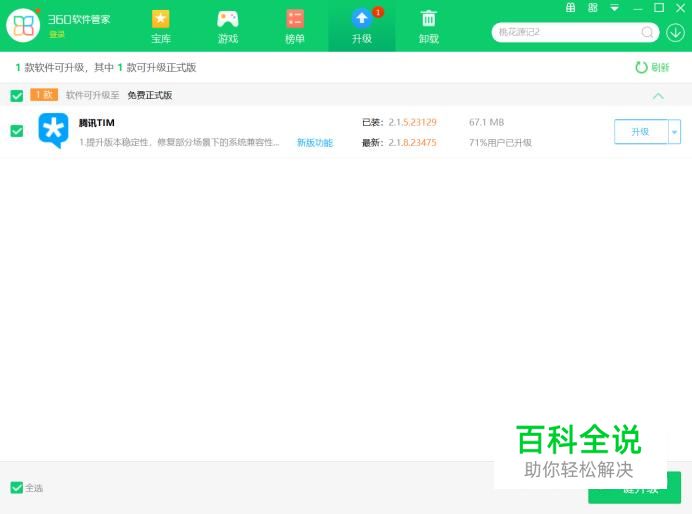Click the 腾讯TIM app icon

coord(53,131)
